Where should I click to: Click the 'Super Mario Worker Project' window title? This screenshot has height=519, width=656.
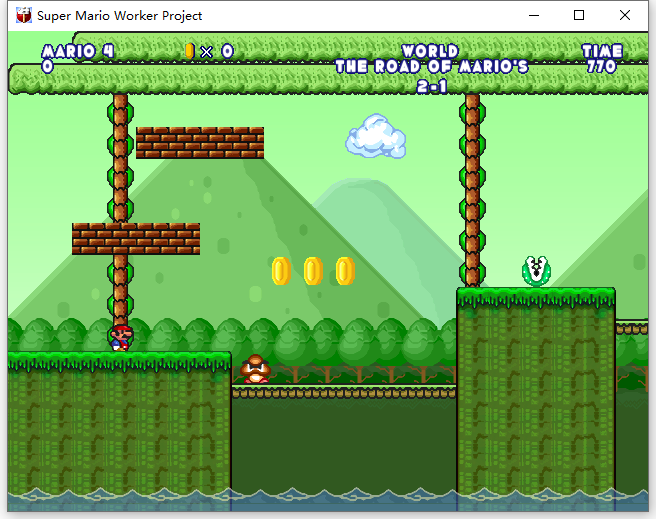119,15
